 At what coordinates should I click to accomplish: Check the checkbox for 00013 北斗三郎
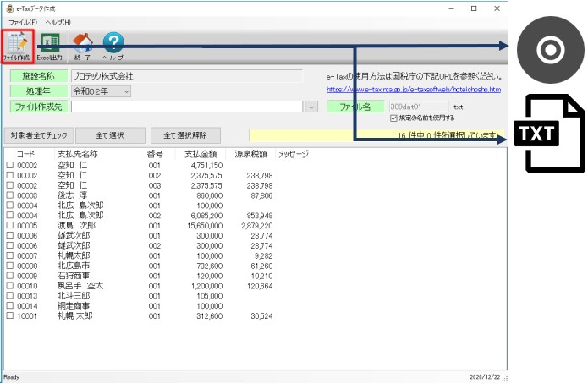(x=10, y=296)
